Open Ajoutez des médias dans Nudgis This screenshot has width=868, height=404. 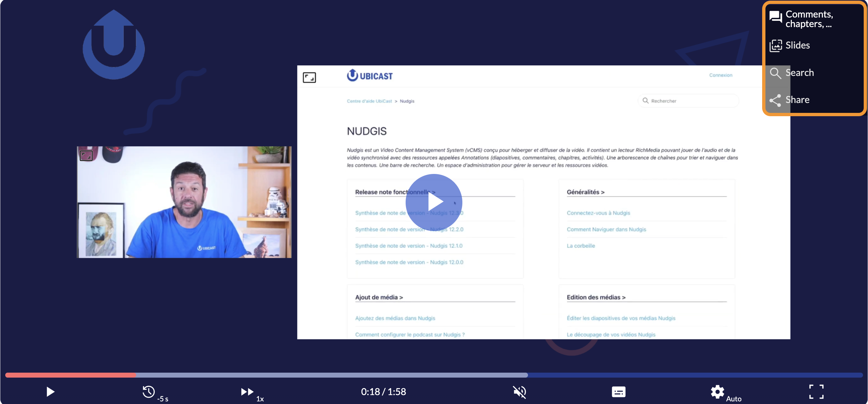(395, 318)
